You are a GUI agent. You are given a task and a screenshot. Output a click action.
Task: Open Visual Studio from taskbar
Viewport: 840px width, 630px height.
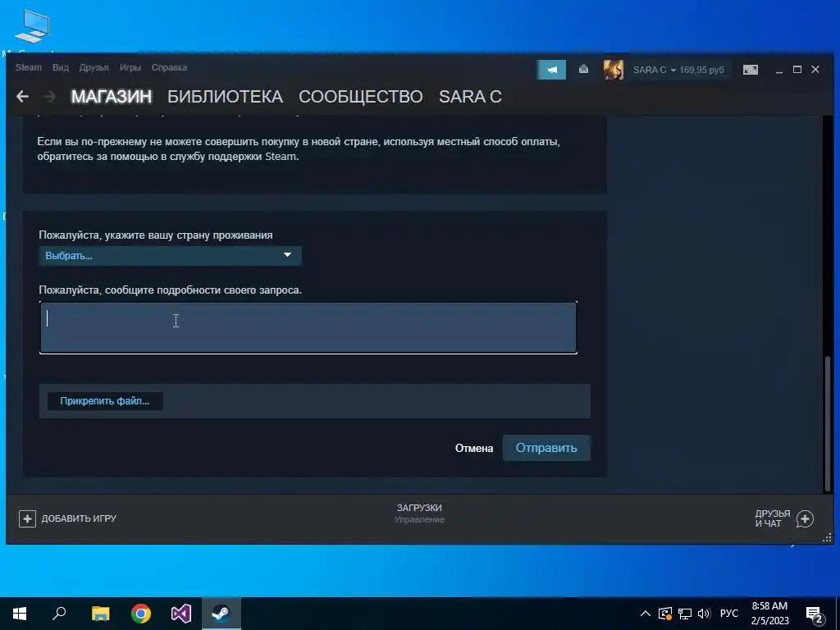coord(181,614)
